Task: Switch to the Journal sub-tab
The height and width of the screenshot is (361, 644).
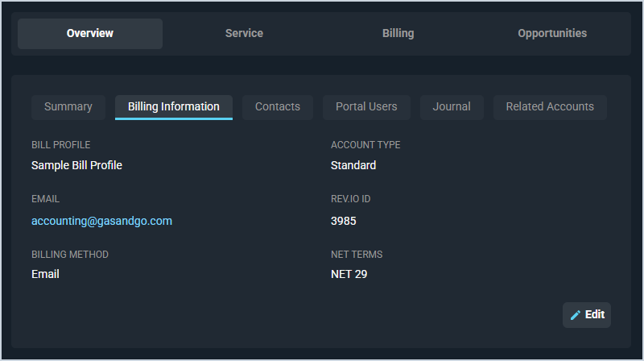Action: 452,107
